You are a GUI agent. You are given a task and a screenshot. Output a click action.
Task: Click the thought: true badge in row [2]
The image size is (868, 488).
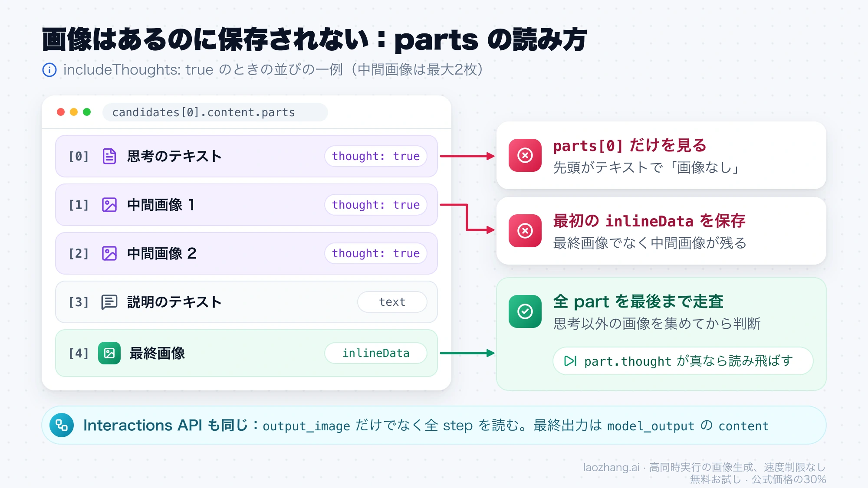376,253
